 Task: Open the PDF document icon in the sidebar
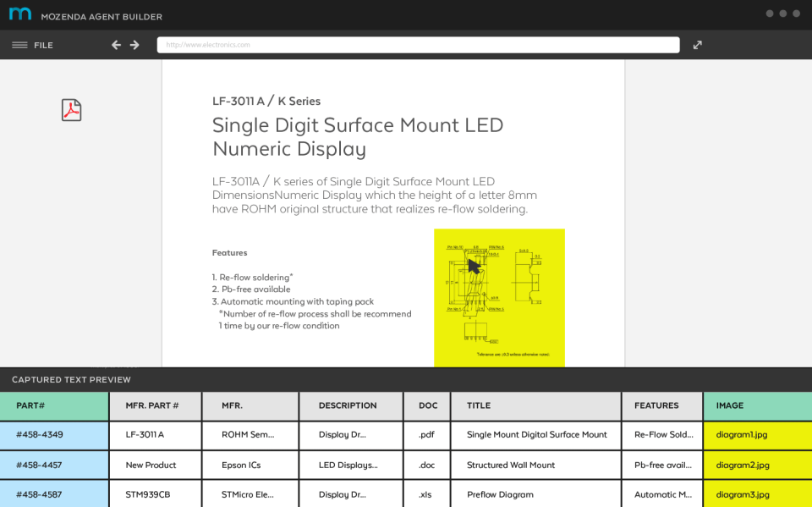[71, 110]
